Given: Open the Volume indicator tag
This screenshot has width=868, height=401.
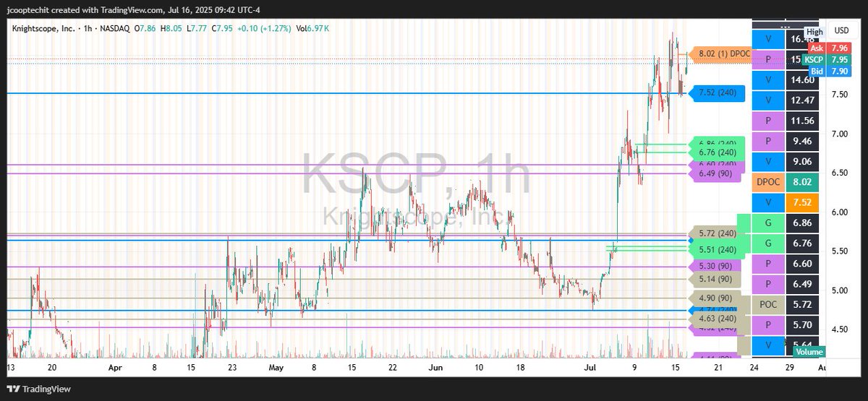Looking at the screenshot, I should [x=809, y=353].
